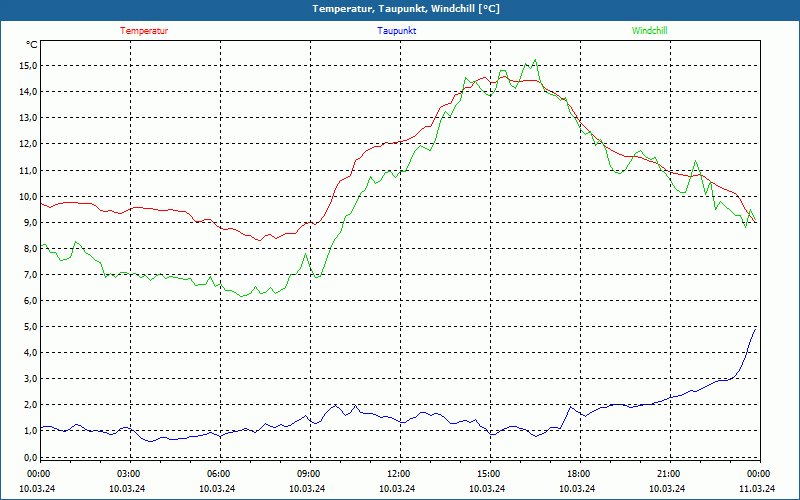Click the 15,0 y-axis value
The image size is (800, 500).
point(28,66)
